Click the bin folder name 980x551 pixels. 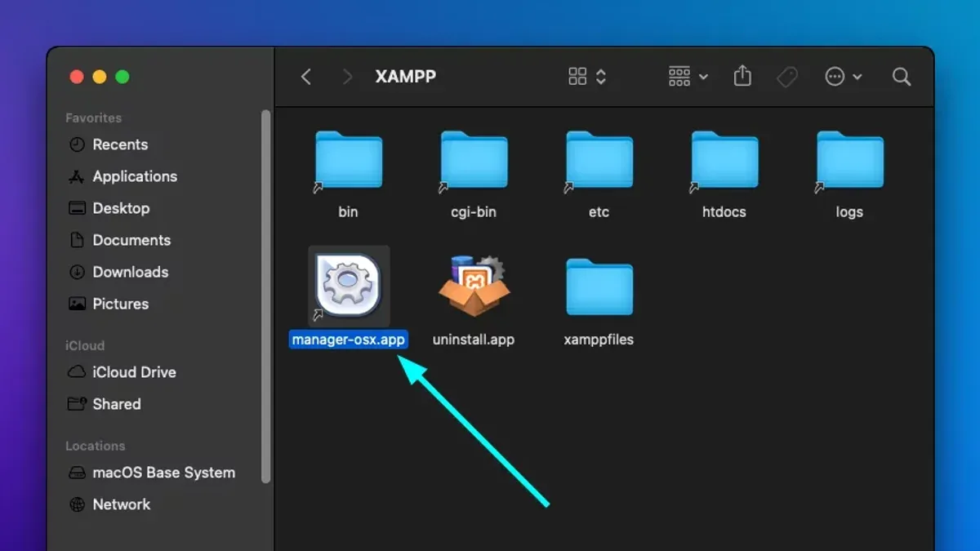pos(349,212)
